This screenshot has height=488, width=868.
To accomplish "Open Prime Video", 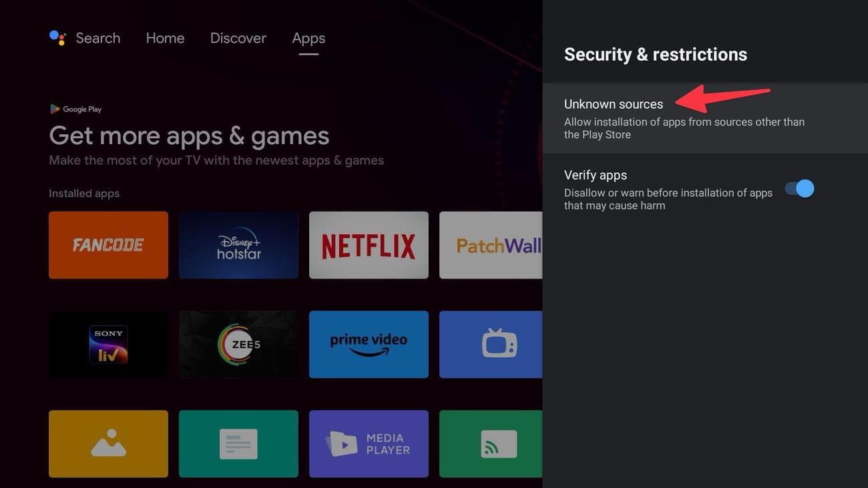I will click(368, 344).
